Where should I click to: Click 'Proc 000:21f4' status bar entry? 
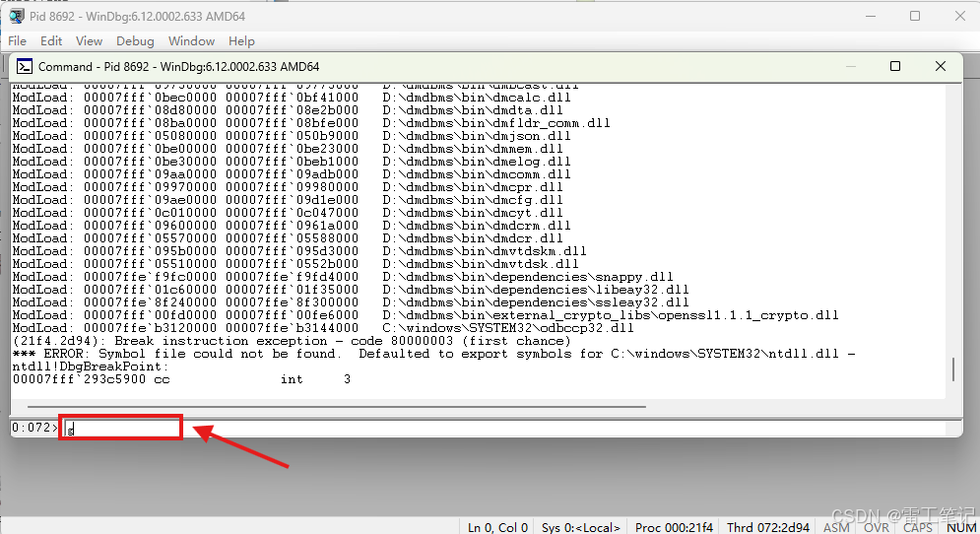coord(674,527)
